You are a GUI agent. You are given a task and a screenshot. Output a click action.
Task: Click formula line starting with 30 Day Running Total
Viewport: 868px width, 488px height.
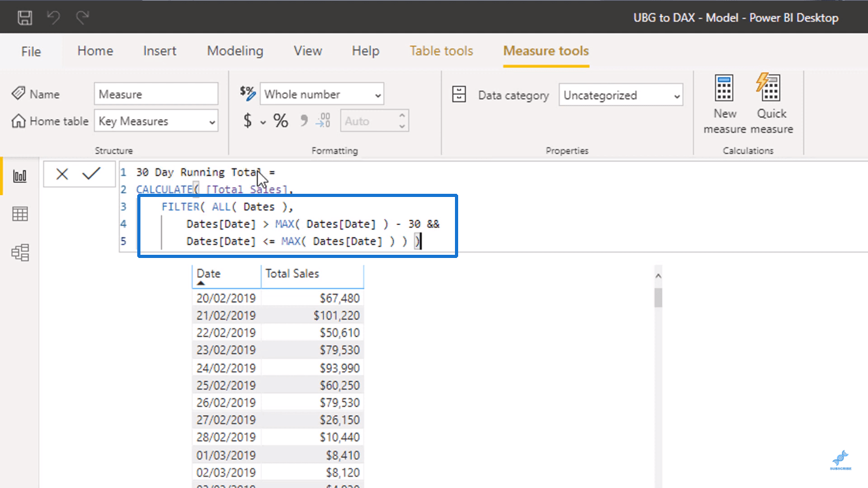(205, 172)
